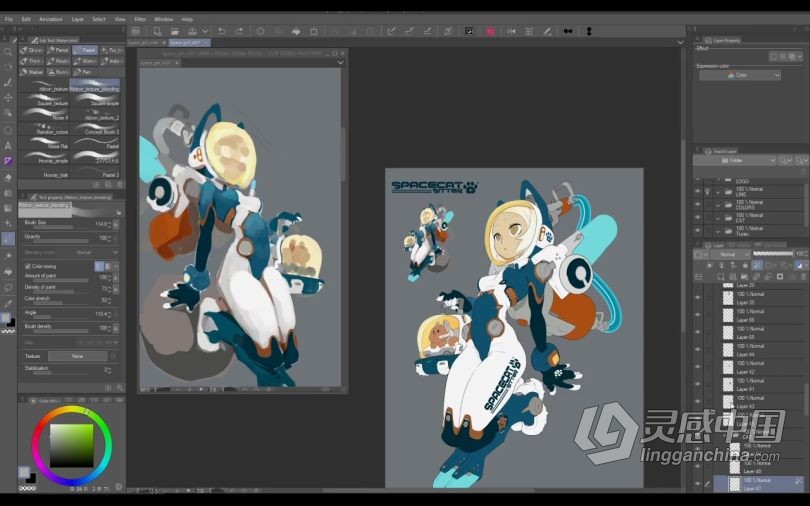Click the Texture None button
This screenshot has width=810, height=506.
pyautogui.click(x=77, y=356)
